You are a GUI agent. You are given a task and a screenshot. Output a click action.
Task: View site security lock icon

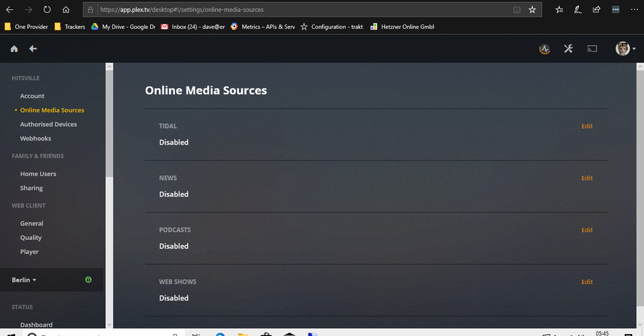point(90,9)
